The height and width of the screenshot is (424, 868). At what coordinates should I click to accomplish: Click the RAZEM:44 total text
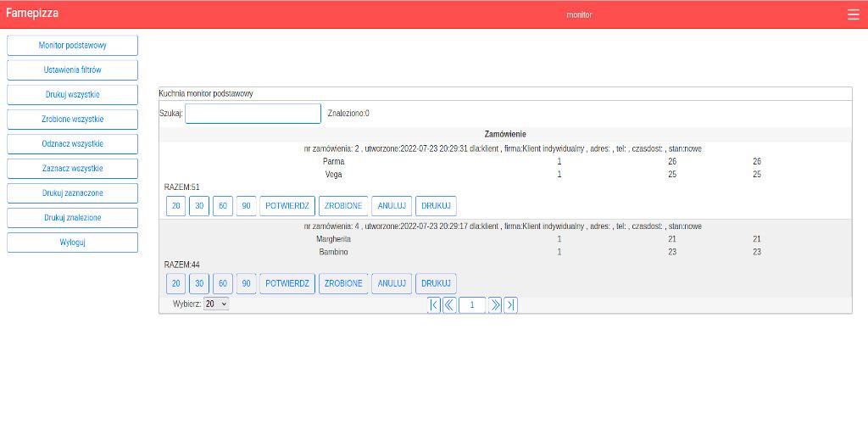coord(181,265)
